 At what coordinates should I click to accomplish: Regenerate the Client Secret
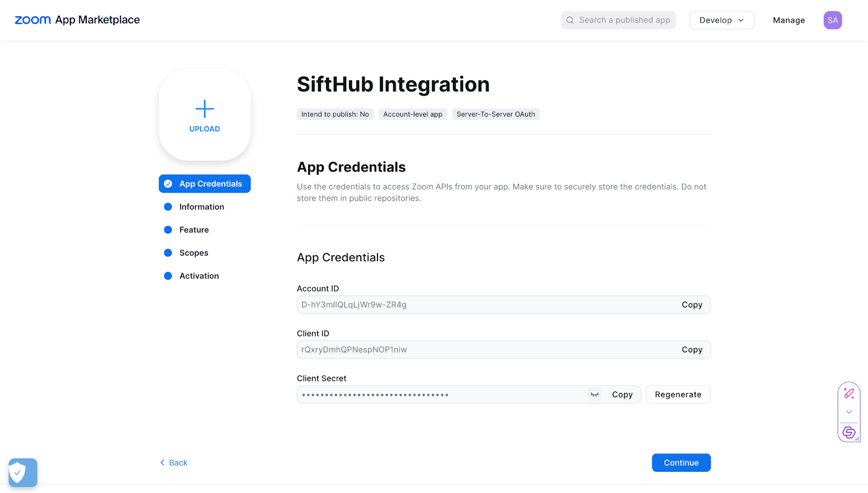coord(678,395)
